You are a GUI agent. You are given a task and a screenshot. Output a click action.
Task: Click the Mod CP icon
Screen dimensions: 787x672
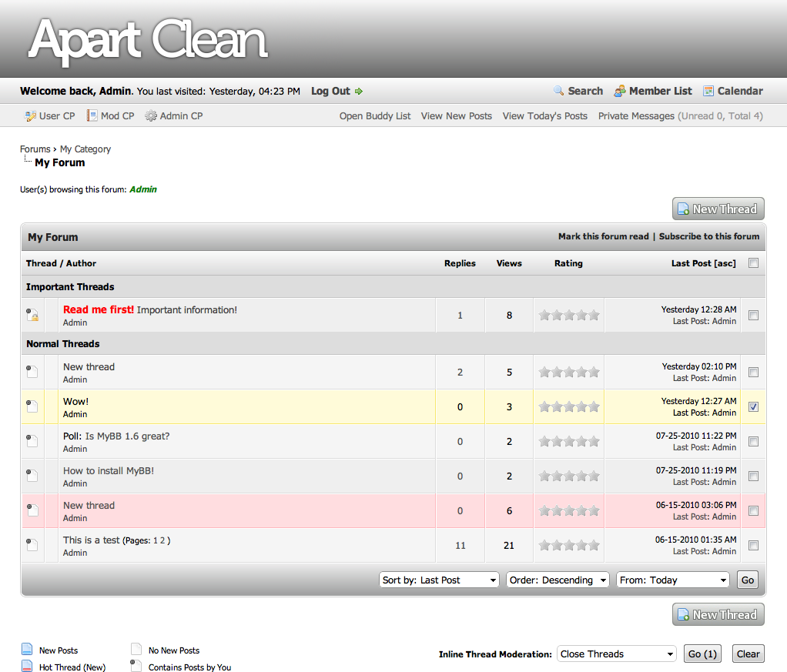(92, 116)
